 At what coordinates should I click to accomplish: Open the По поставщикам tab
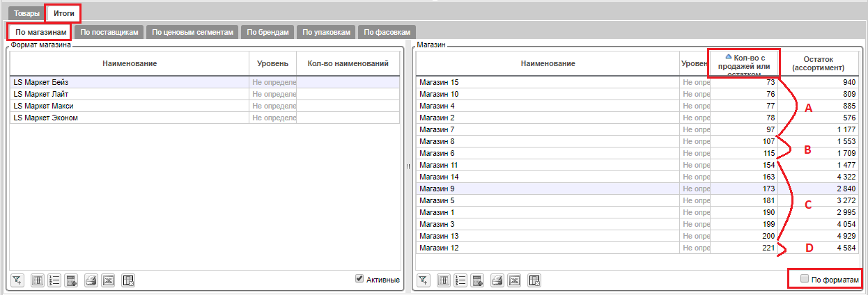coord(109,32)
